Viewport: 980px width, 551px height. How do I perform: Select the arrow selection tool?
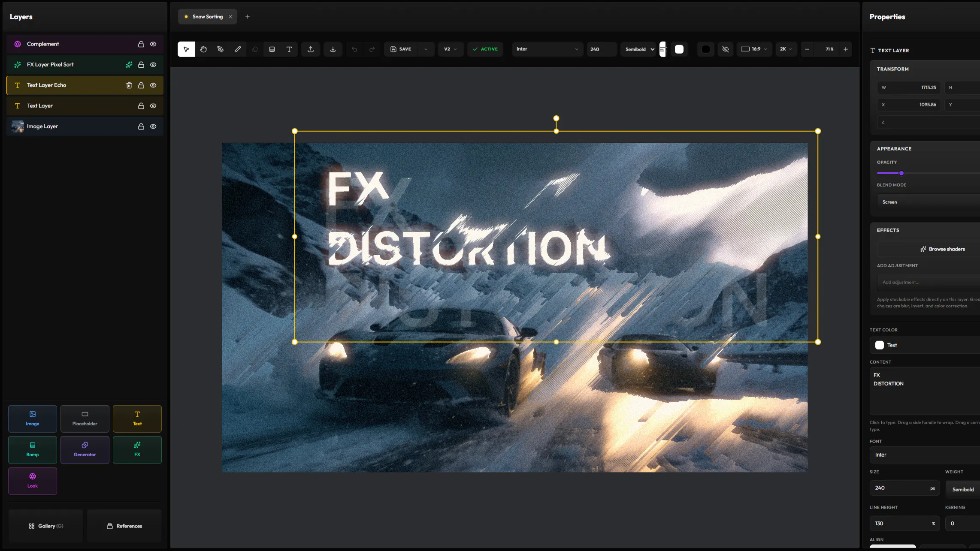(186, 49)
